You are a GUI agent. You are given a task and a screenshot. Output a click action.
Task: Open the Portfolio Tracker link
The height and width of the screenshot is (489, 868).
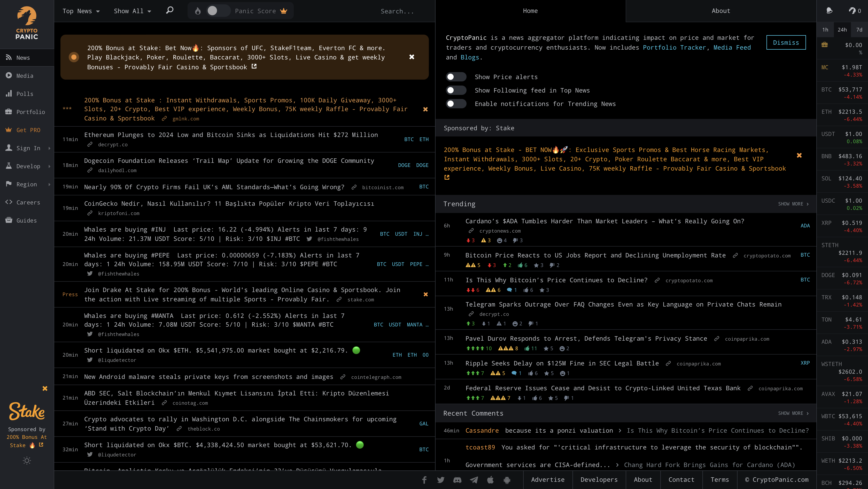point(674,48)
